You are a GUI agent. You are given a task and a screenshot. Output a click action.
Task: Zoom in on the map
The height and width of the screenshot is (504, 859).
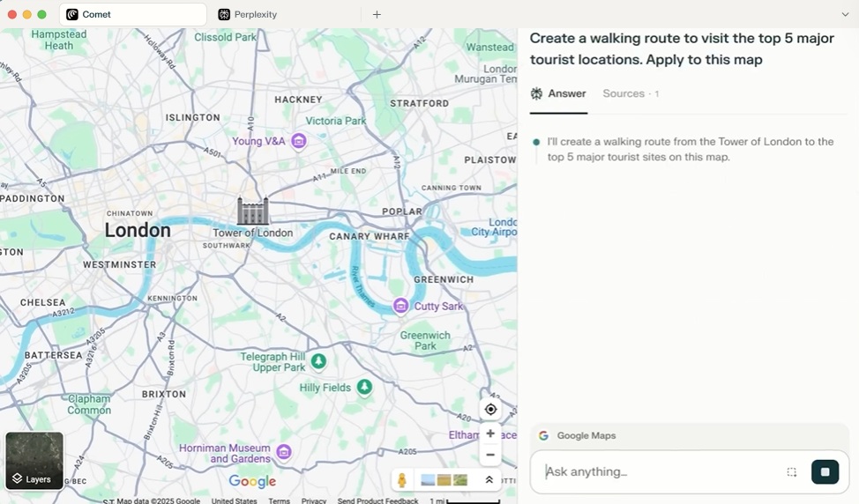490,434
